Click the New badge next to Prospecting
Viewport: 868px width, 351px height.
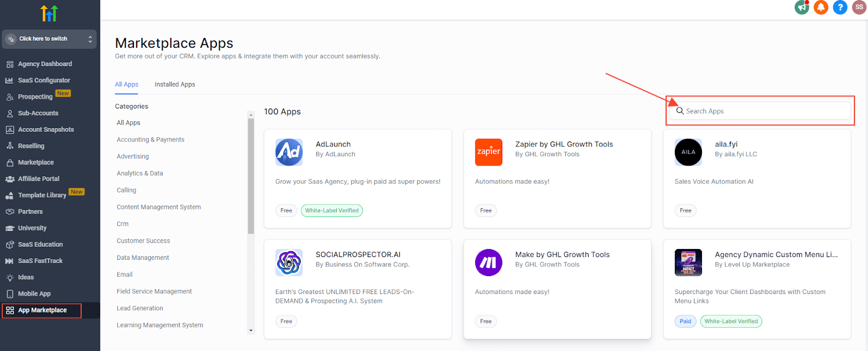click(x=63, y=93)
